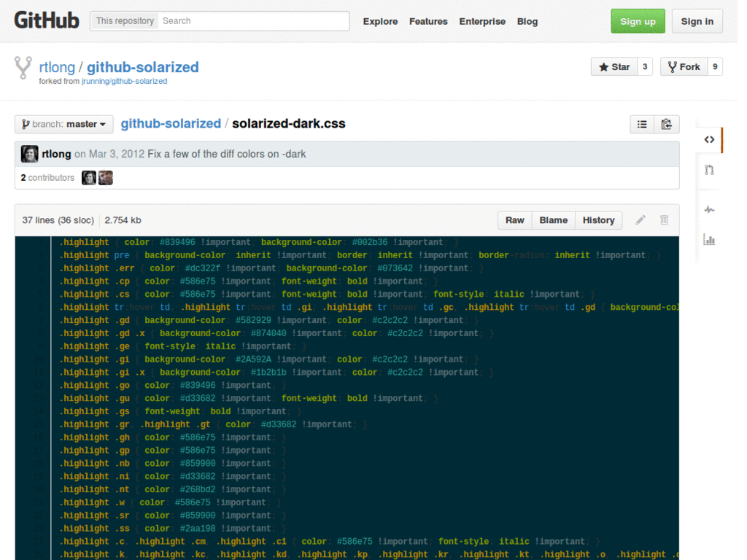Viewport: 747px width, 560px height.
Task: Click the #002b36 color value in code
Action: point(370,242)
